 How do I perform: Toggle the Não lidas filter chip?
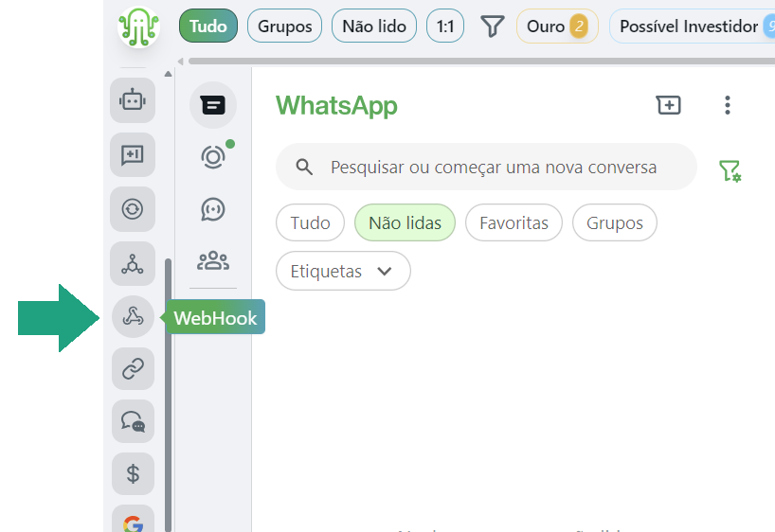click(x=405, y=222)
